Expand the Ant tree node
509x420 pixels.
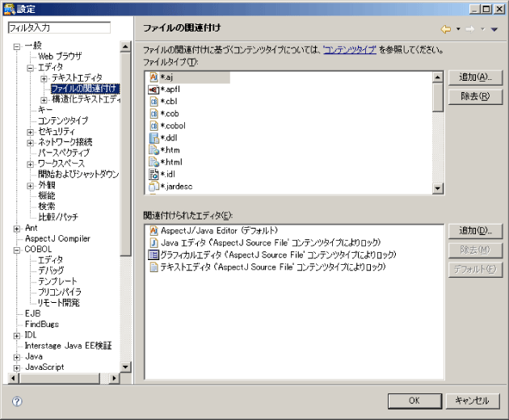pos(16,229)
